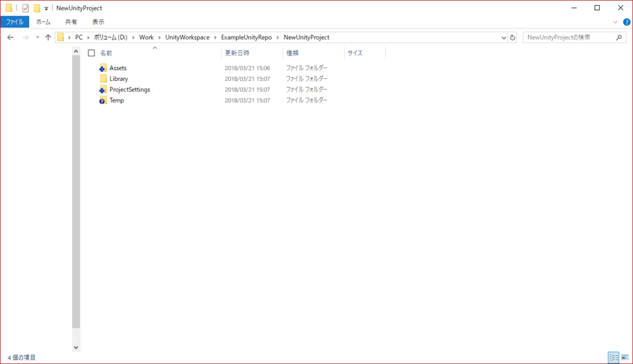Switch to large icons view layout
The width and height of the screenshot is (633, 364).
(625, 357)
